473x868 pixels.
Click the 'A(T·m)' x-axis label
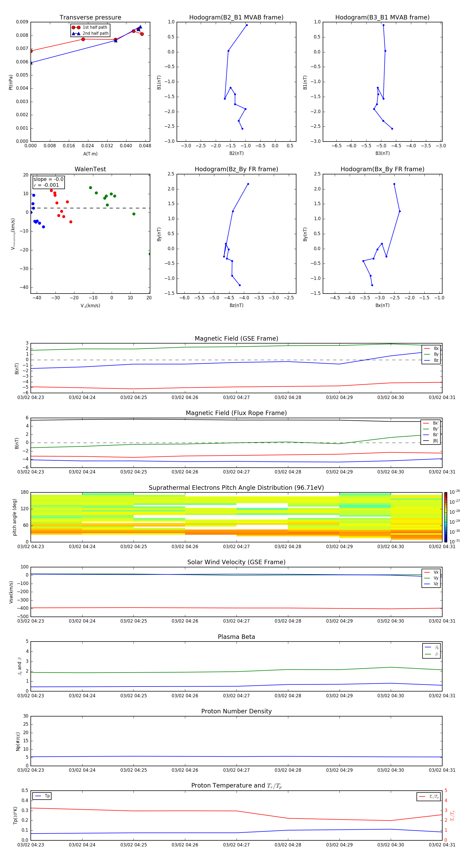(90, 154)
